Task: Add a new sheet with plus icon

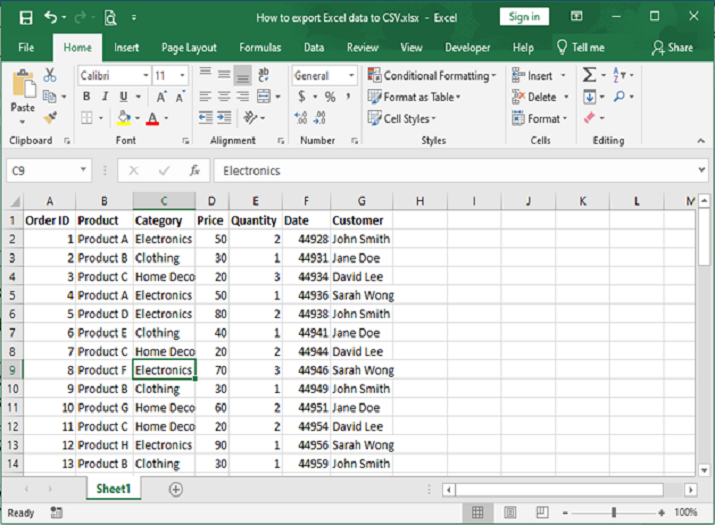Action: click(176, 489)
